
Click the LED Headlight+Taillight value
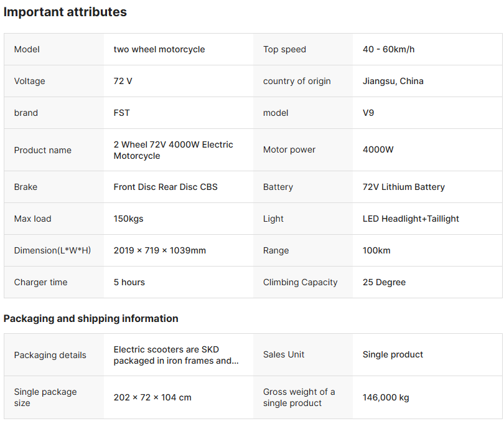click(x=411, y=219)
